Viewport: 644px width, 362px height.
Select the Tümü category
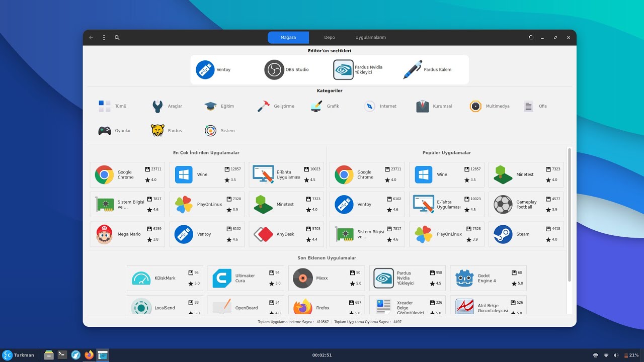click(112, 106)
